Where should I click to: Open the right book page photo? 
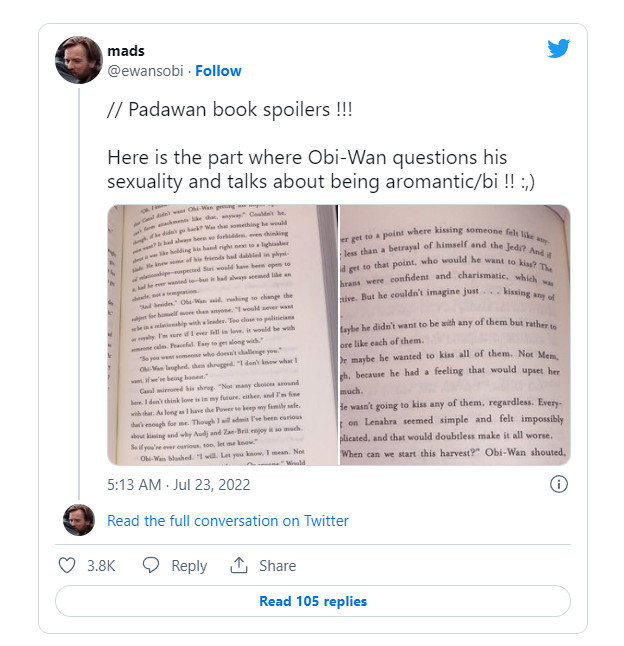455,335
